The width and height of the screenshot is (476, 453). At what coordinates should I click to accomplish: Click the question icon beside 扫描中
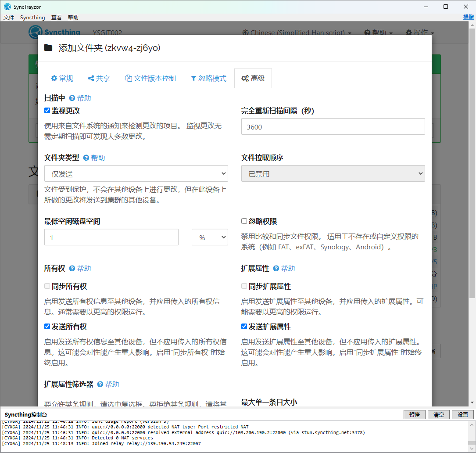(x=72, y=98)
